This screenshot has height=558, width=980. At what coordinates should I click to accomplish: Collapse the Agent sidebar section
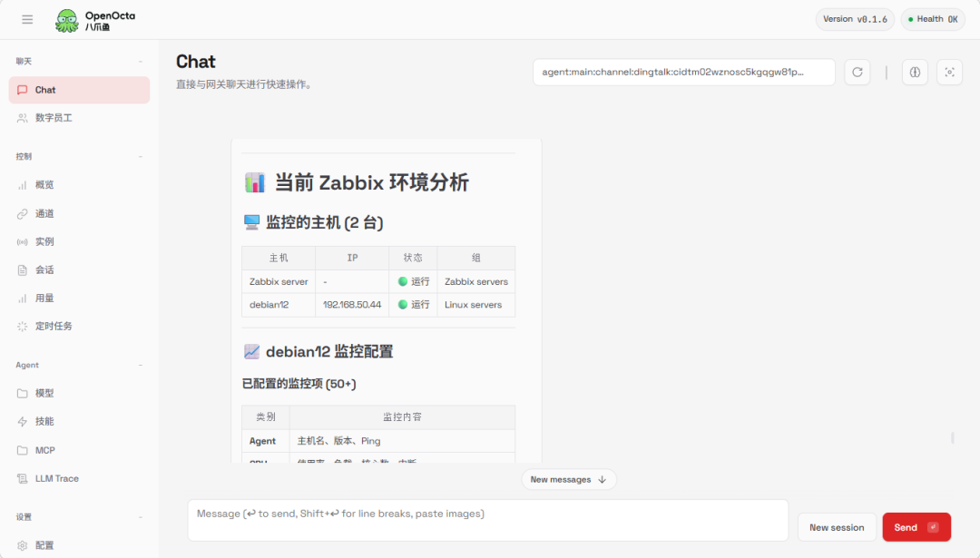[141, 365]
